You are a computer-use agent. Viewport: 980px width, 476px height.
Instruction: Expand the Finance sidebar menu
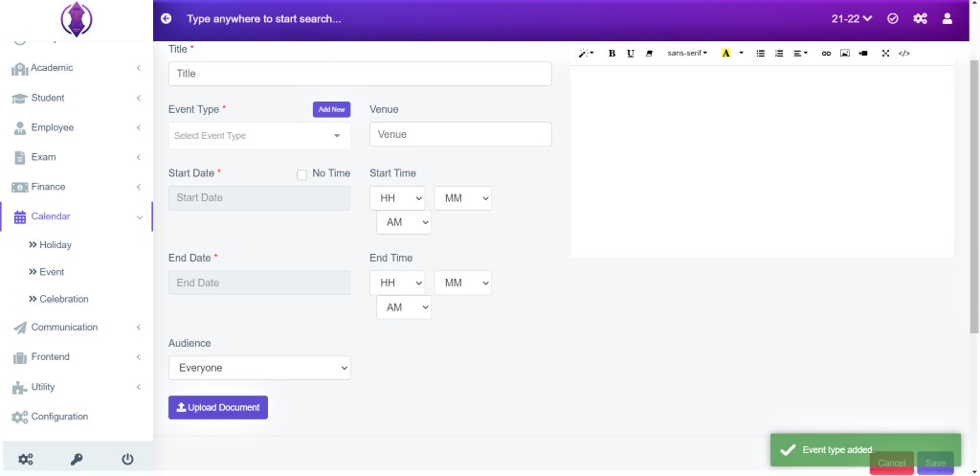point(77,187)
